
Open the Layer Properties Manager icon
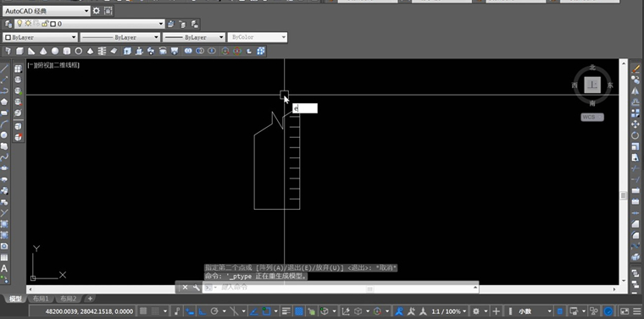[8, 25]
